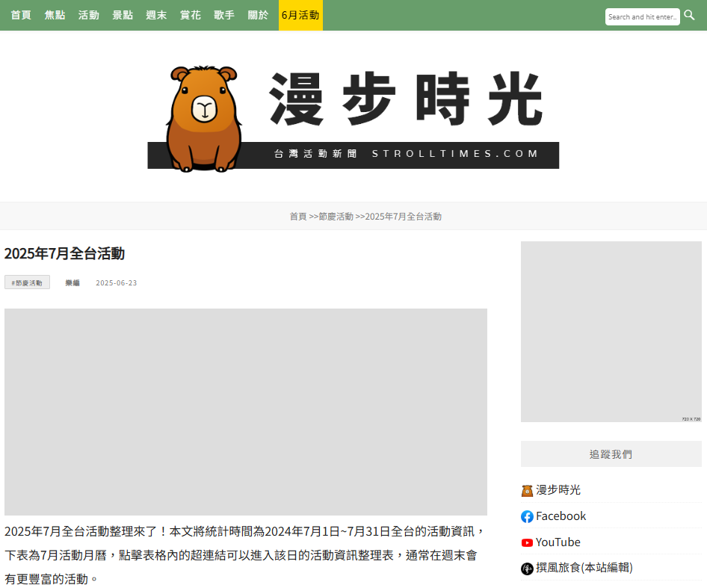Click 節慶活動 in the breadcrumb
Viewport: 707px width, 588px height.
[336, 216]
